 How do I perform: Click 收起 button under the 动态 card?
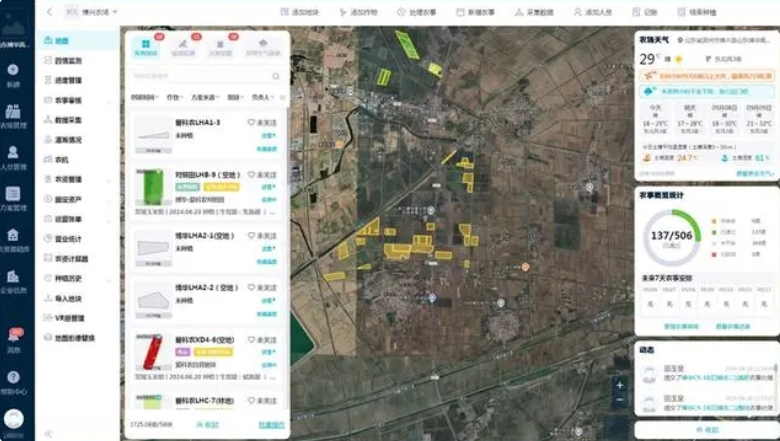[x=707, y=430]
